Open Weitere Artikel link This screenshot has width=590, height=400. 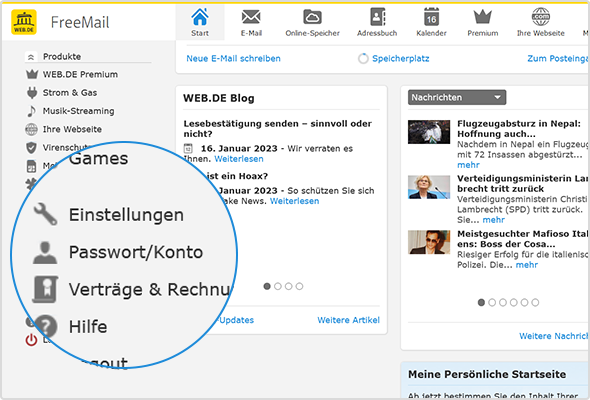point(348,320)
